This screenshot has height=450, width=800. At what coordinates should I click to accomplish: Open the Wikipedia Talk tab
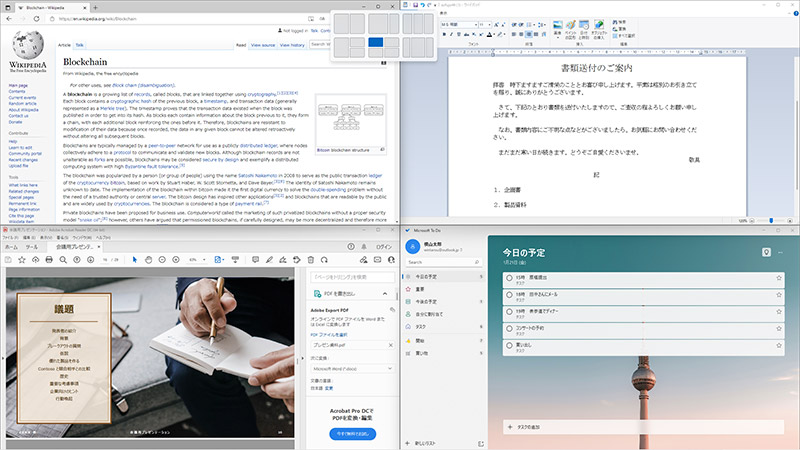point(80,45)
